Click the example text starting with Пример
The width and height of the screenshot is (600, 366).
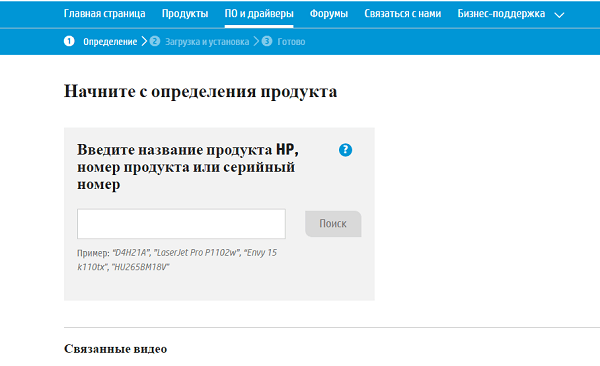coord(177,260)
